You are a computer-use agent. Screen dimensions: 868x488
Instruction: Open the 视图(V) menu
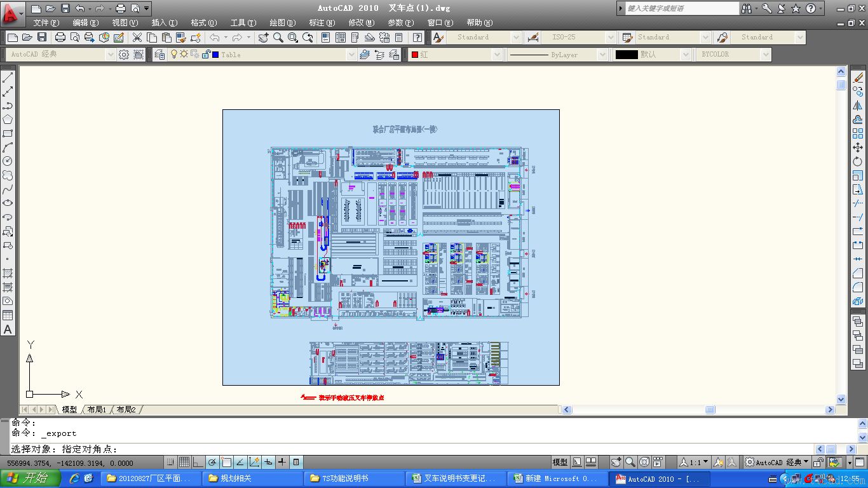pos(125,23)
